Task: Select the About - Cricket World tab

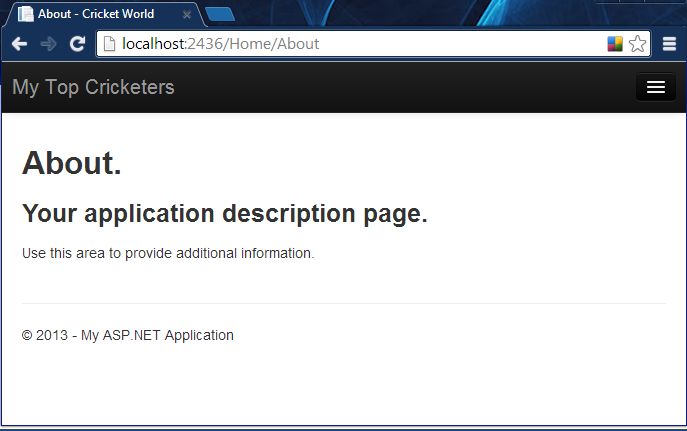Action: (104, 14)
